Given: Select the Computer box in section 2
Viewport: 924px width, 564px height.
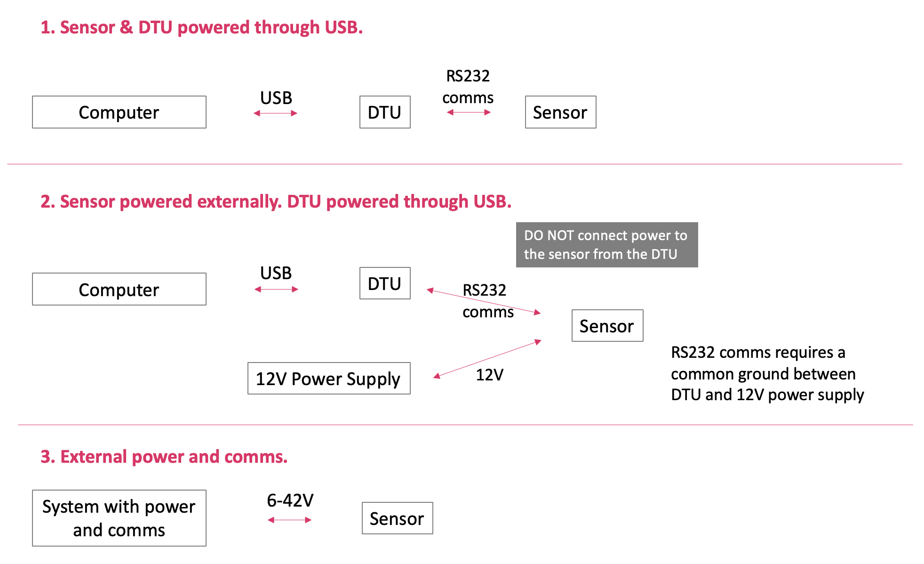Looking at the screenshot, I should click(x=119, y=289).
